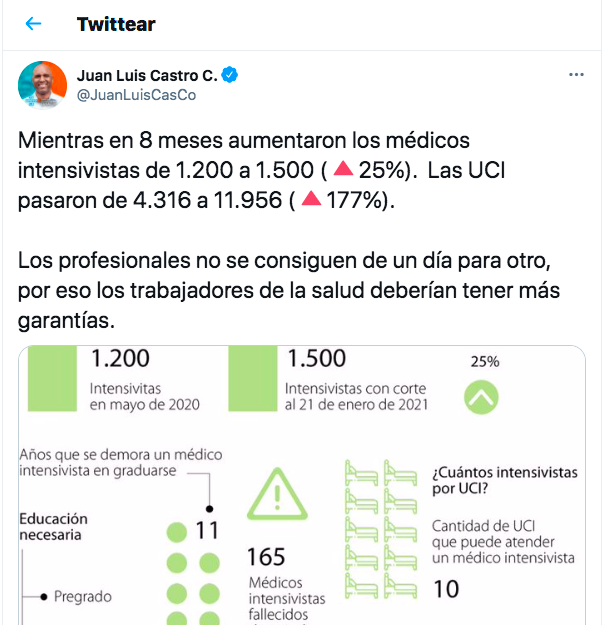Image resolution: width=603 pixels, height=625 pixels.
Task: Click the green up-arrow circle icon
Action: coord(481,397)
